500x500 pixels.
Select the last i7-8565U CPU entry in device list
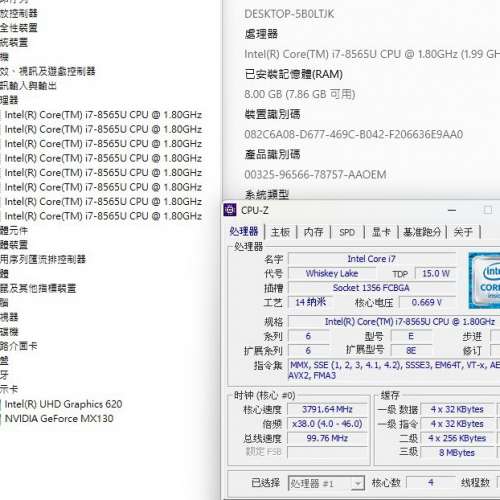[x=103, y=216]
